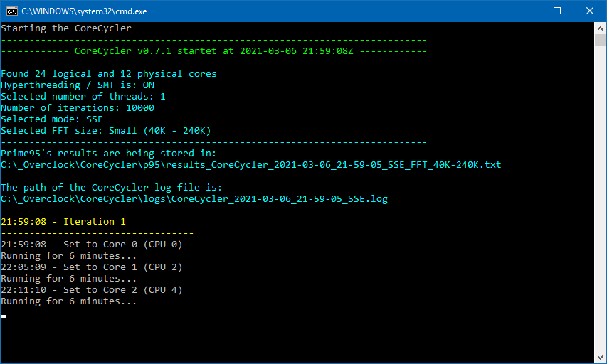Click the cmd.exe icon in title bar
The image size is (607, 364).
pyautogui.click(x=11, y=11)
